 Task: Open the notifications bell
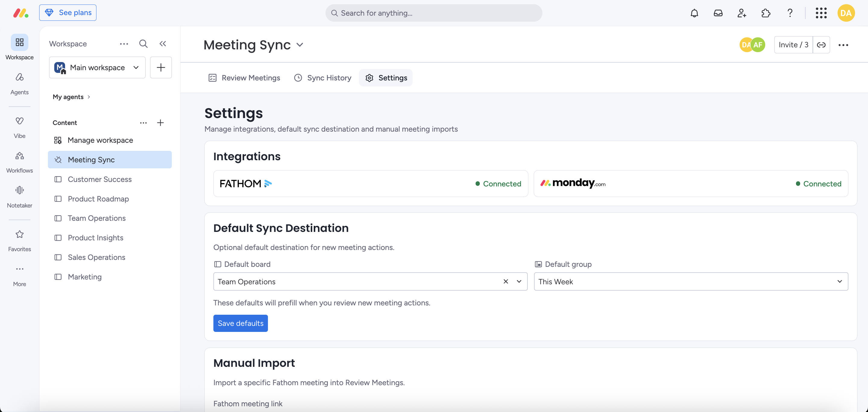coord(694,13)
